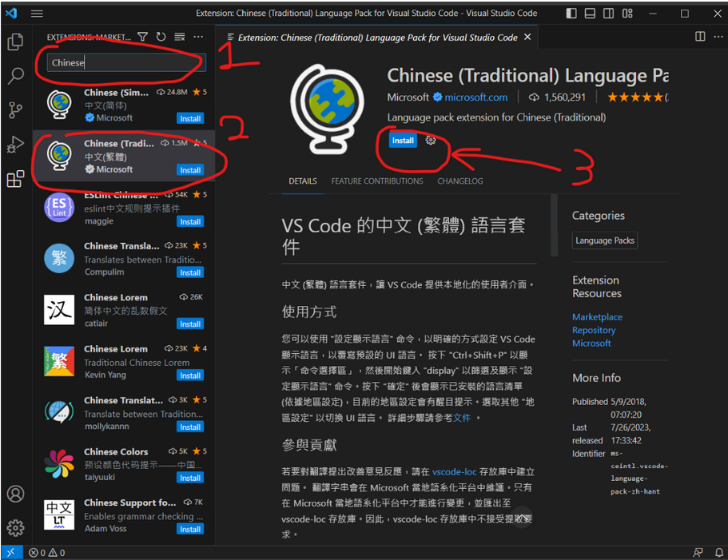Clear extensions search results icon
728x560 pixels.
[x=180, y=37]
